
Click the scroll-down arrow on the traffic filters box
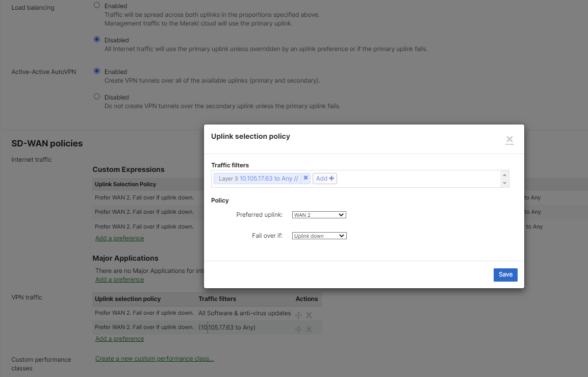[x=504, y=183]
